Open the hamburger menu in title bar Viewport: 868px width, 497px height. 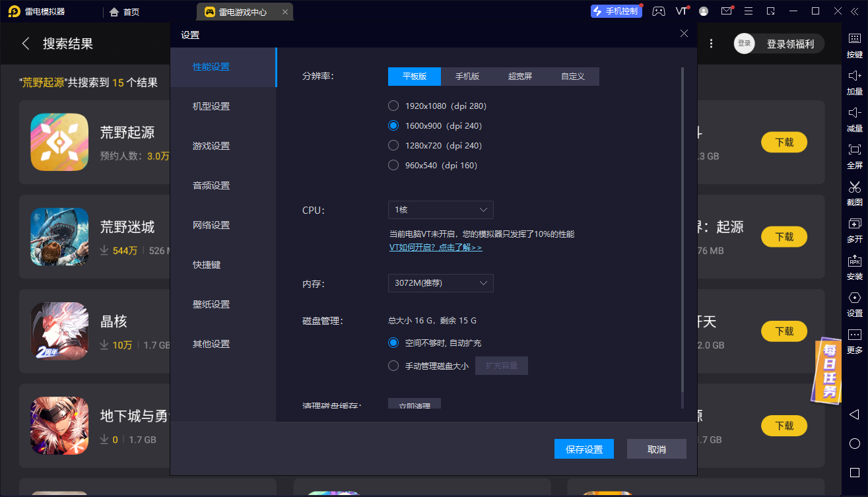click(748, 11)
